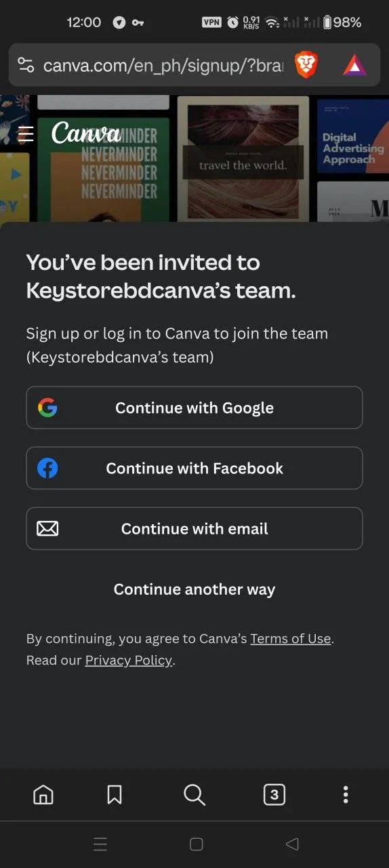This screenshot has height=868, width=389.
Task: Tap the canva.com URL address field
Action: click(x=163, y=65)
